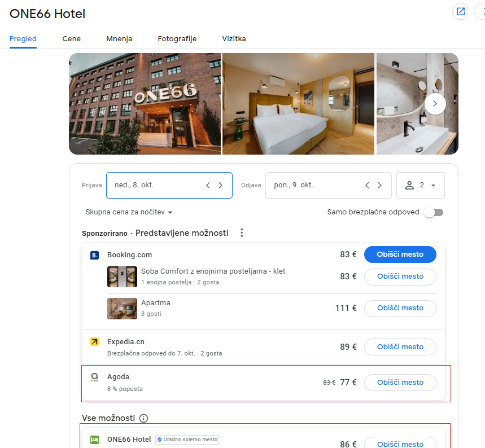Click the Agoda provider name
This screenshot has width=485, height=448.
tap(118, 377)
